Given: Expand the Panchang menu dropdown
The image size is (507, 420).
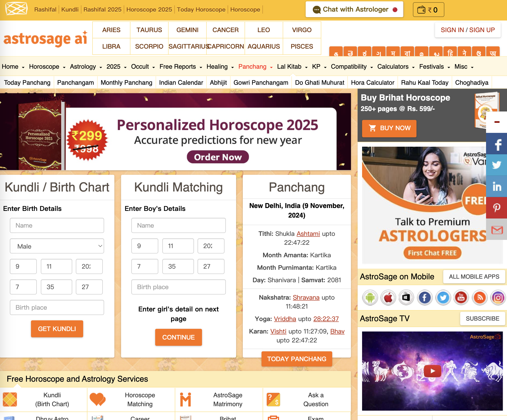Looking at the screenshot, I should pyautogui.click(x=256, y=67).
